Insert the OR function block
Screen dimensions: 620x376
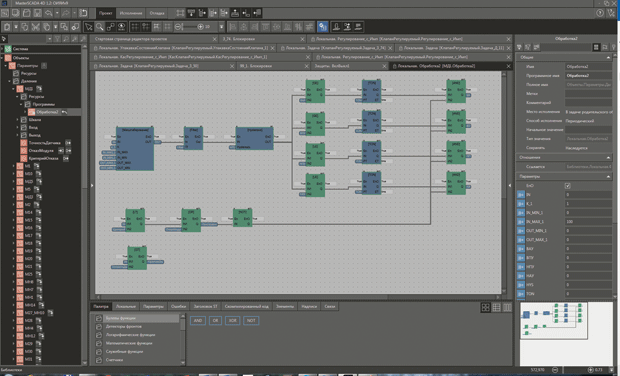point(215,321)
